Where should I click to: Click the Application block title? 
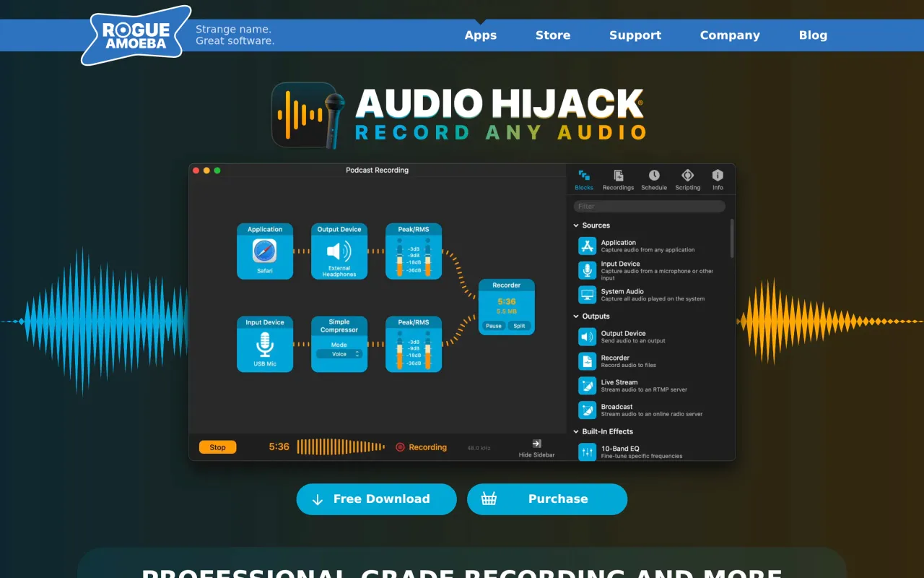(265, 229)
